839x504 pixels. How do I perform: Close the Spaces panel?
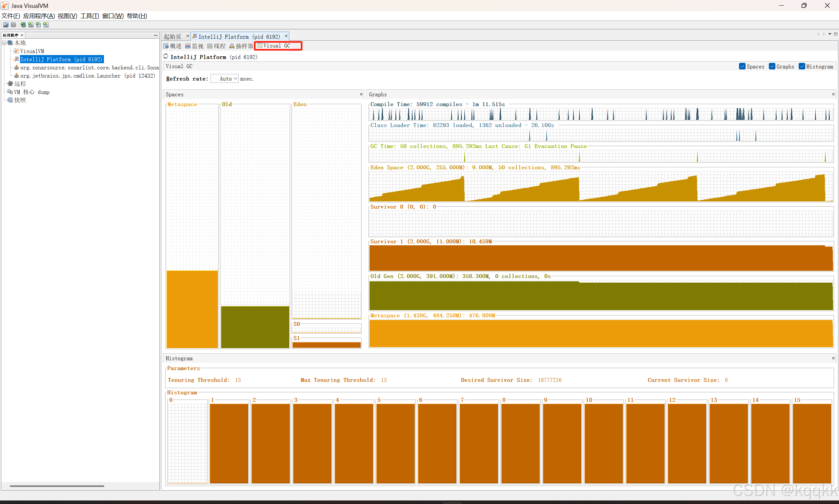[x=361, y=94]
